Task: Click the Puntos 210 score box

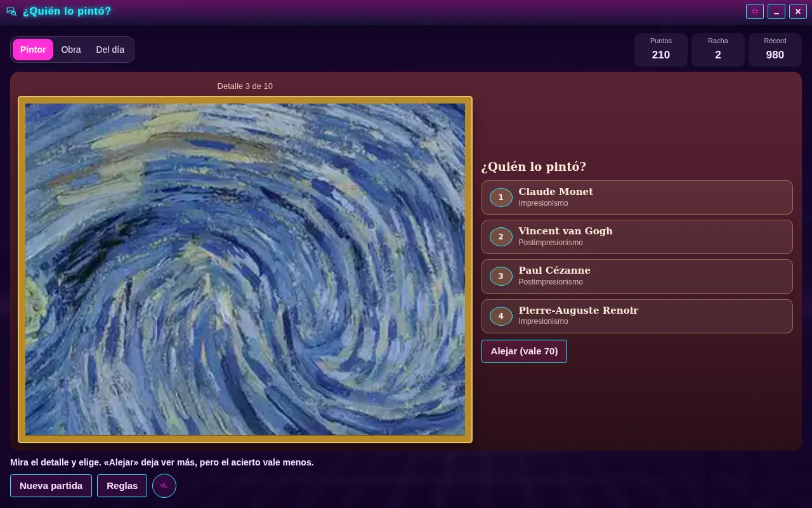Action: pyautogui.click(x=661, y=50)
